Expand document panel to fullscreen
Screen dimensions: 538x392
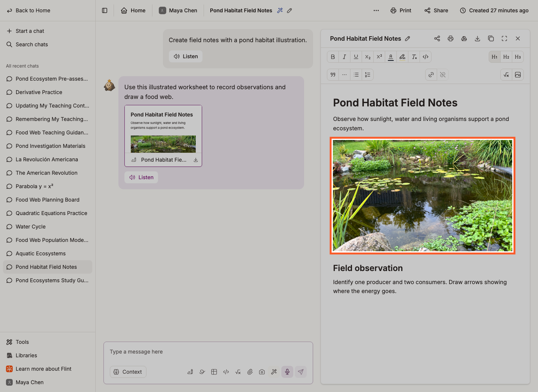click(x=504, y=38)
